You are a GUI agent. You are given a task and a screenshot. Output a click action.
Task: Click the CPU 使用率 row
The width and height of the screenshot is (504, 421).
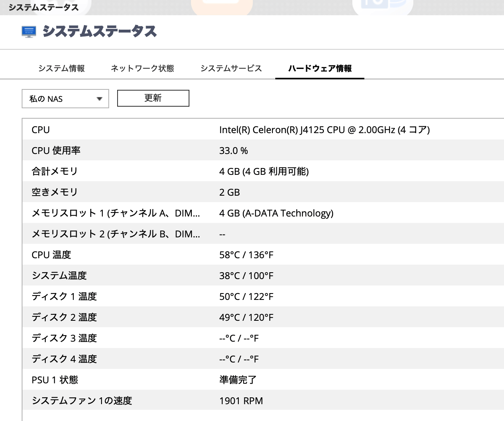(x=56, y=150)
